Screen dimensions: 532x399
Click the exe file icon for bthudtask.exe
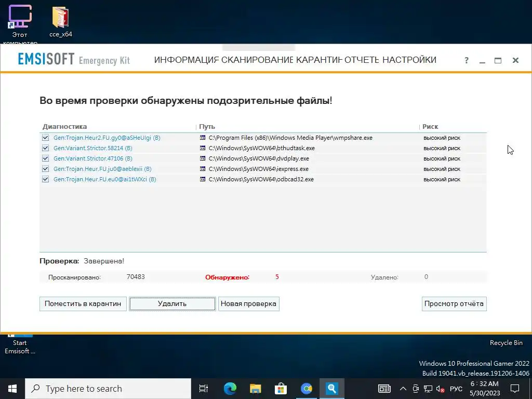point(203,148)
